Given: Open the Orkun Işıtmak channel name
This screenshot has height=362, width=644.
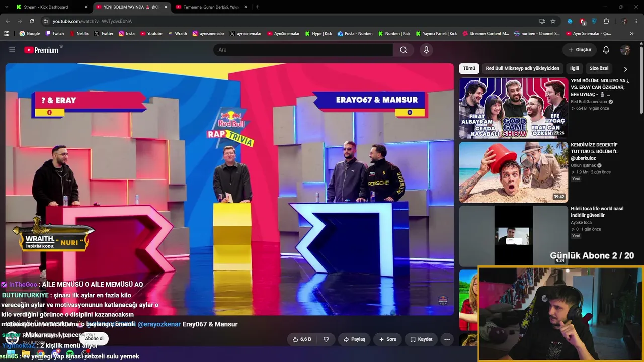Looking at the screenshot, I should [584, 165].
